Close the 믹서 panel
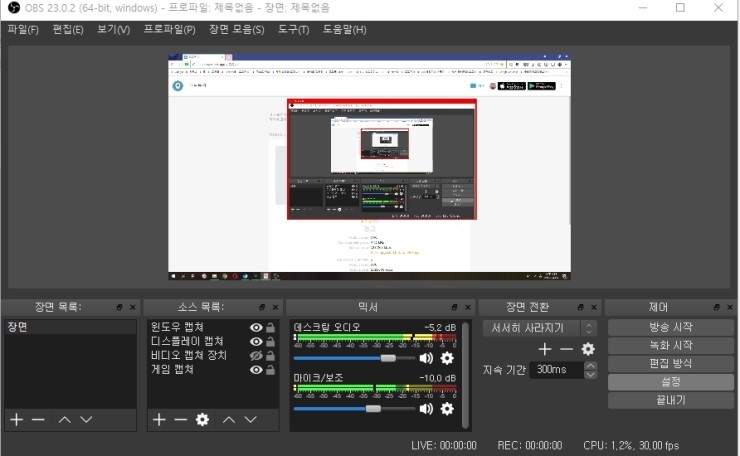The width and height of the screenshot is (740, 456). [468, 307]
